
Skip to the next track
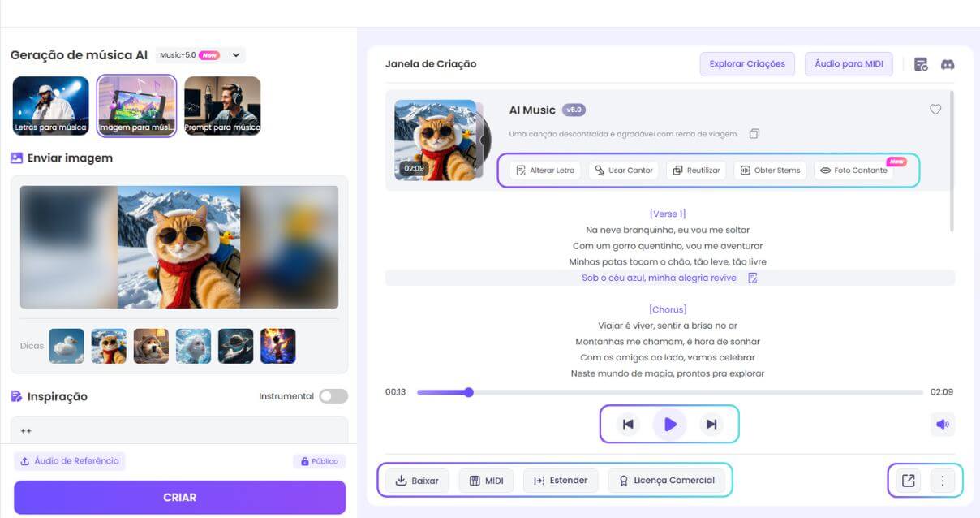pyautogui.click(x=709, y=424)
